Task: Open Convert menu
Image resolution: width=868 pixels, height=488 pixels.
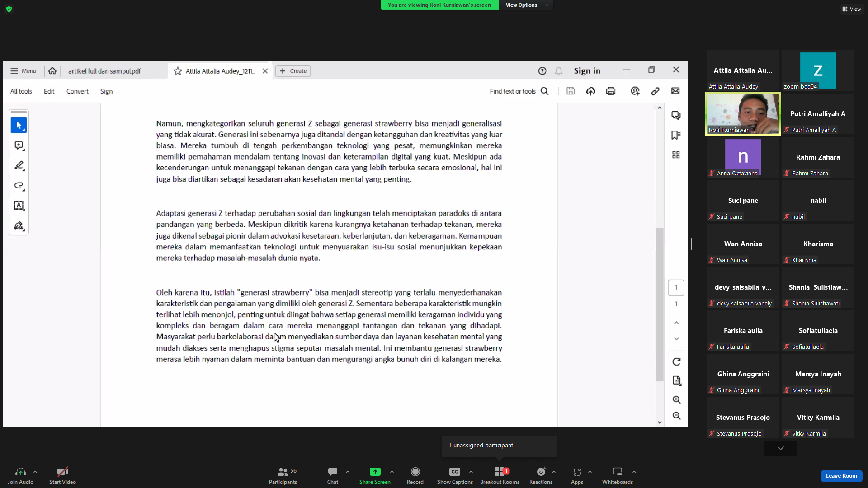Action: tap(77, 91)
